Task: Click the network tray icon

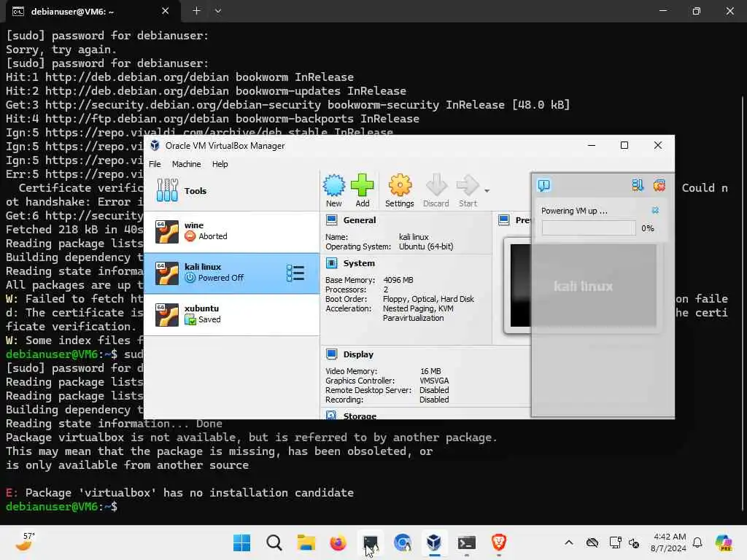Action: point(615,542)
